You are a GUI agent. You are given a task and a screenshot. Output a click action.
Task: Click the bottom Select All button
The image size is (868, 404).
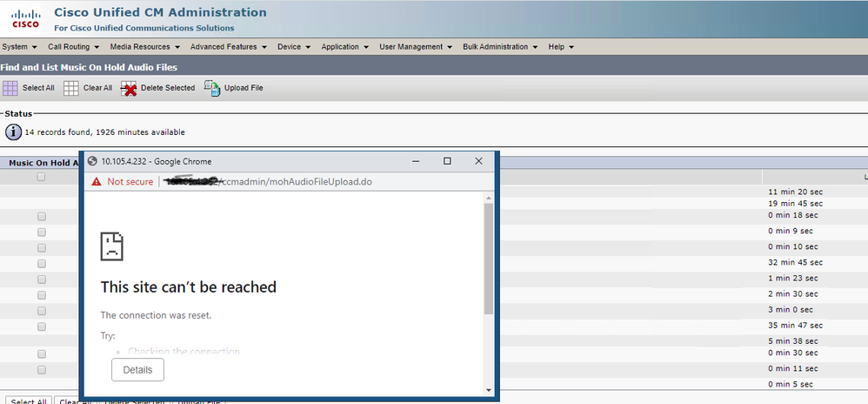tap(29, 401)
